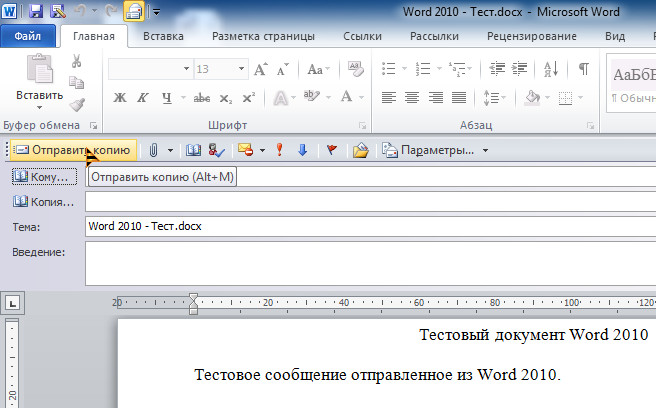This screenshot has height=408, width=656.
Task: Switch to the Разметка страницы tab
Action: click(x=263, y=36)
